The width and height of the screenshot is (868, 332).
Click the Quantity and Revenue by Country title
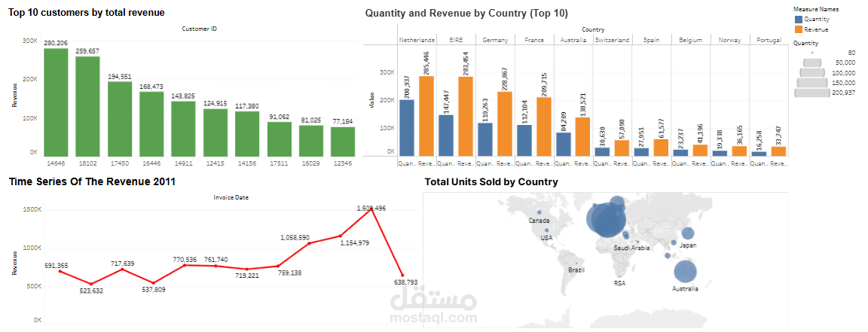tap(466, 14)
